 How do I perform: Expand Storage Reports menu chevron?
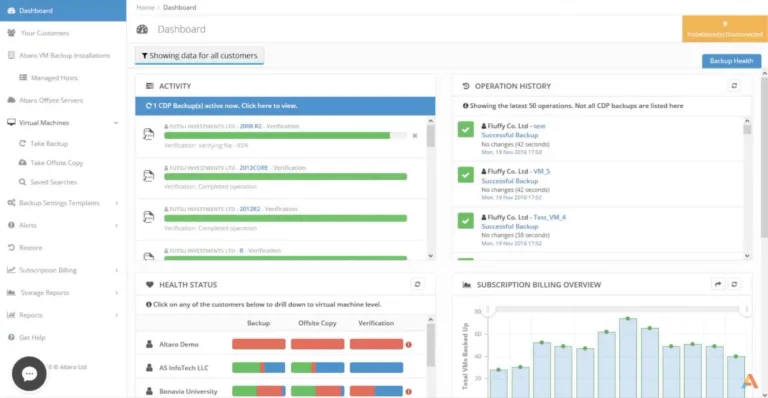coord(117,293)
